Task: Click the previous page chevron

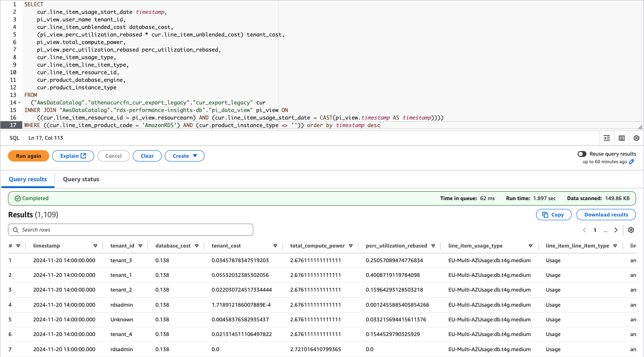Action: 584,230
